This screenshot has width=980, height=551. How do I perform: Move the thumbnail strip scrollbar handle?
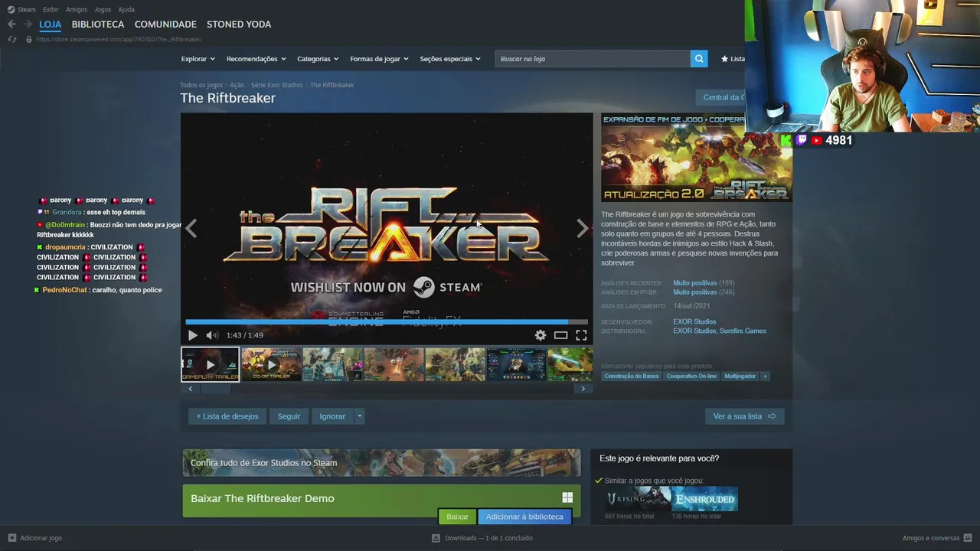[215, 389]
